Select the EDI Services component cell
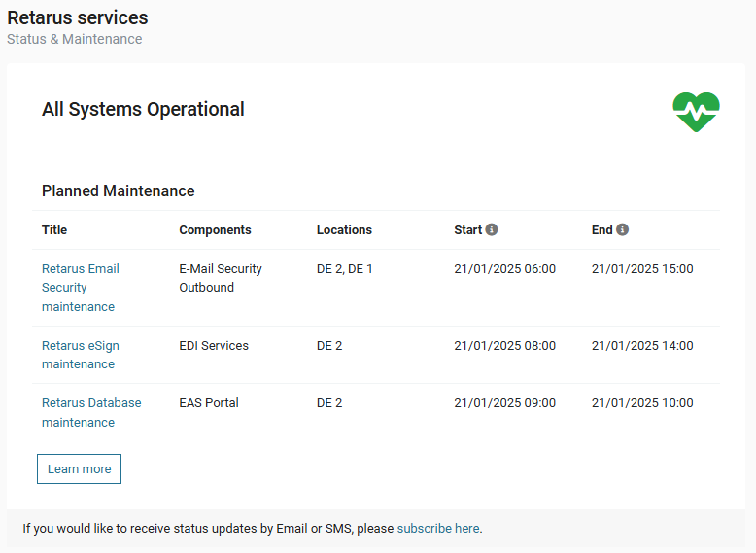Viewport: 756px width, 553px height. coord(214,345)
